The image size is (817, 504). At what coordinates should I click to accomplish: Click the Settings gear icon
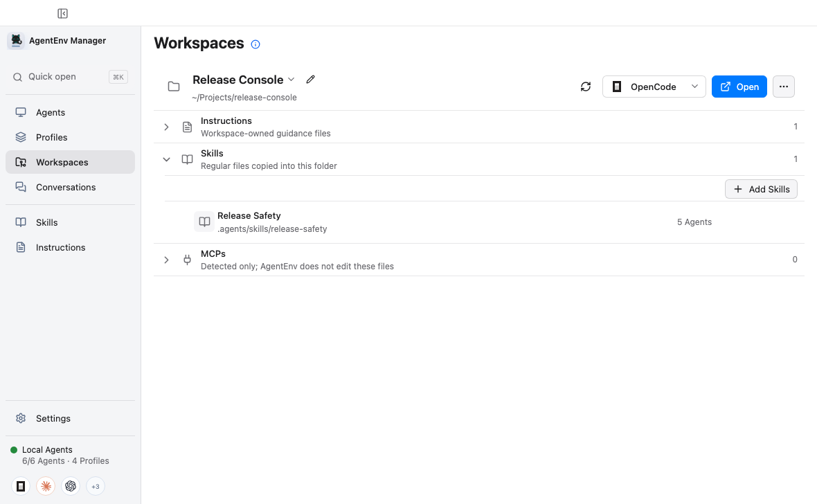point(21,419)
